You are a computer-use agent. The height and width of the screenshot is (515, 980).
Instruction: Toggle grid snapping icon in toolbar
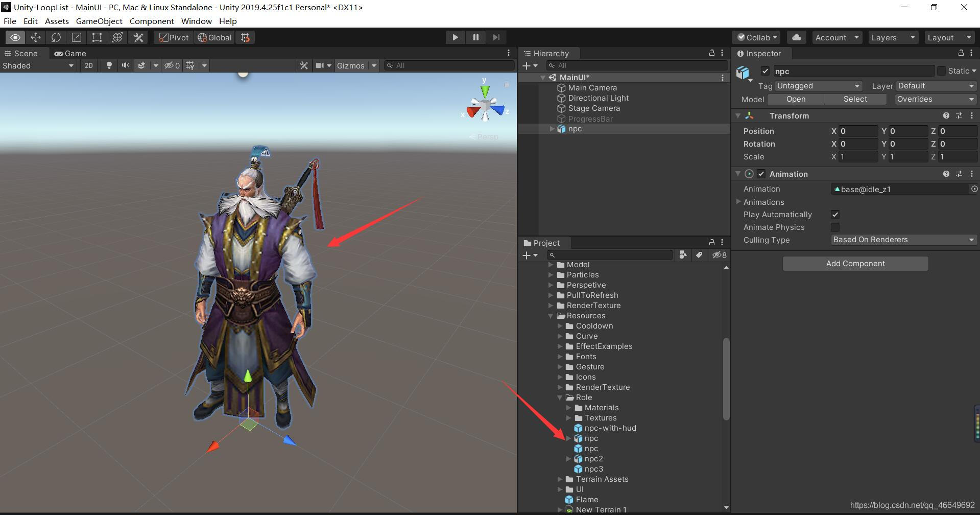245,37
